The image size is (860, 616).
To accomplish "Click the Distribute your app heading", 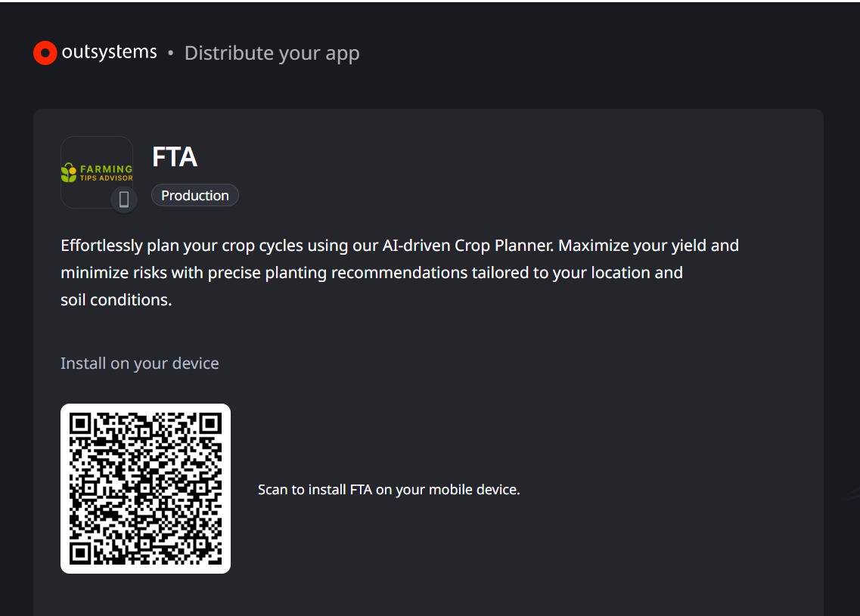I will [272, 53].
